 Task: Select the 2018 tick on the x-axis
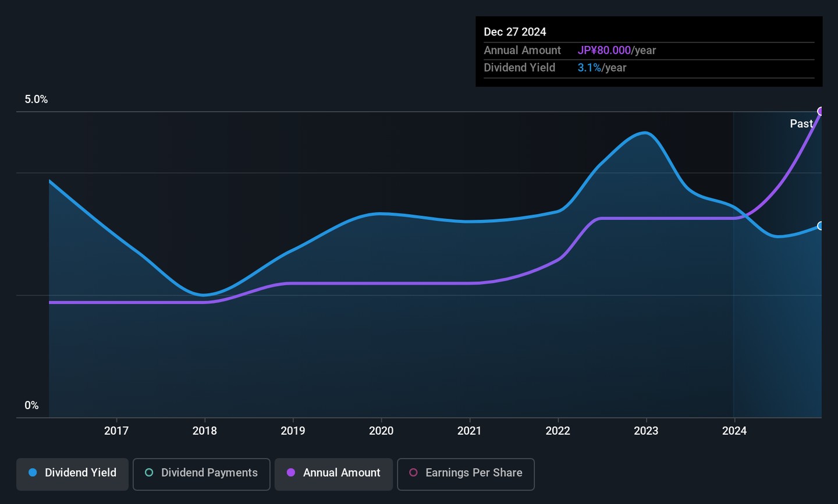(x=205, y=431)
